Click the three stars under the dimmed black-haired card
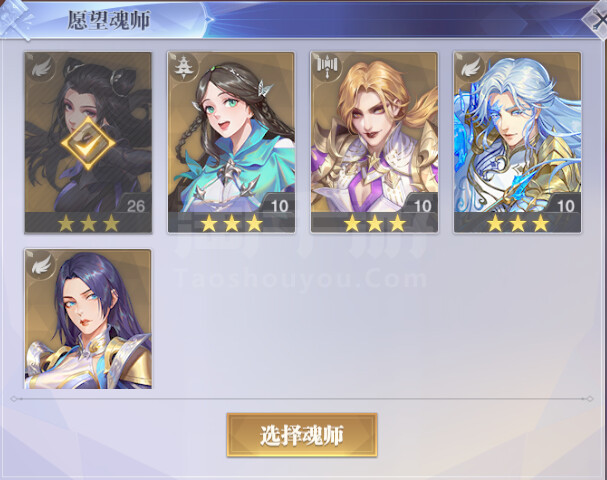Screen dimensions: 607x480 tap(89, 223)
